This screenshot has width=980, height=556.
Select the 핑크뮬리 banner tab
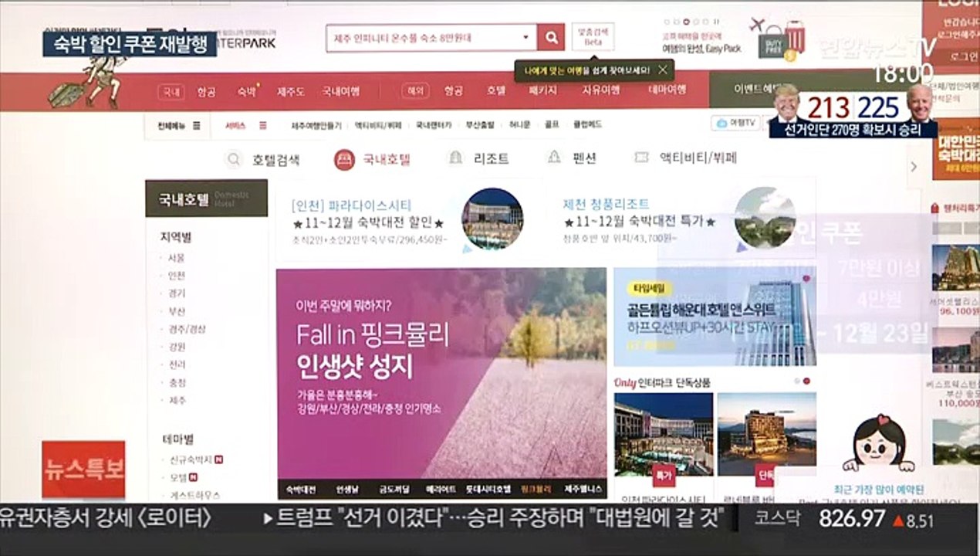[x=536, y=490]
